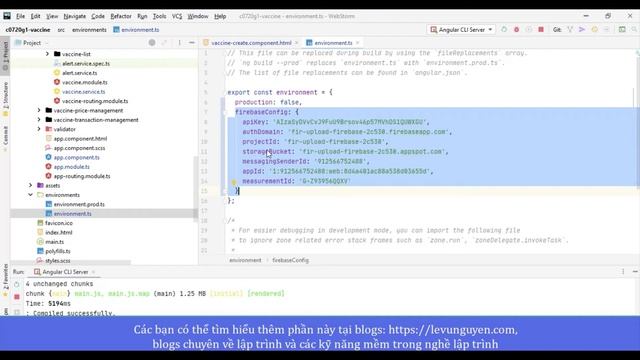Open the VCS menu
This screenshot has height=360, width=640.
coord(177,16)
